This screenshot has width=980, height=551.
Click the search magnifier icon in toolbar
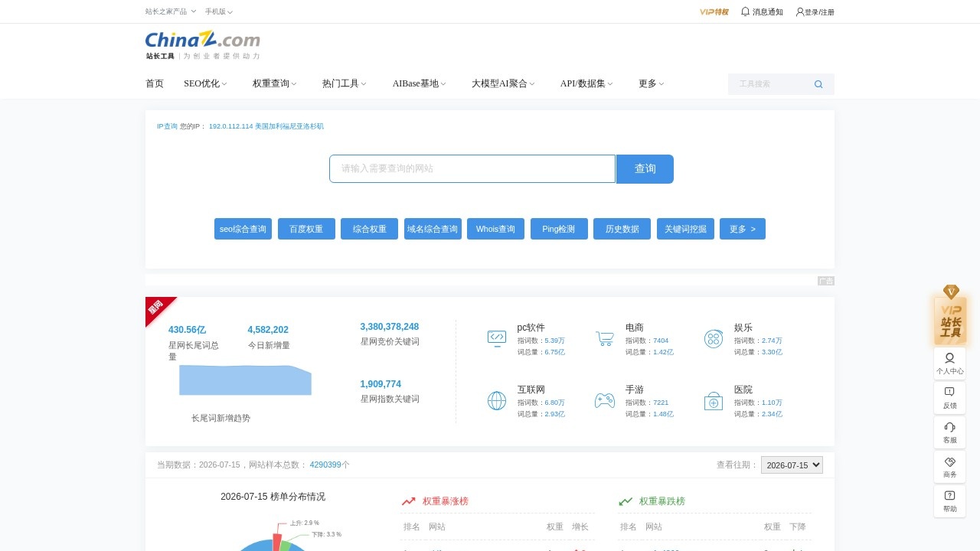tap(818, 84)
